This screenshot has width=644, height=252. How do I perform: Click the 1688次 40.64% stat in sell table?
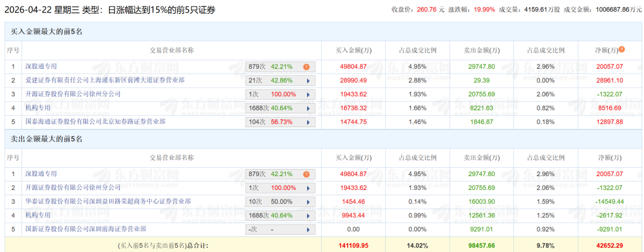pyautogui.click(x=270, y=216)
